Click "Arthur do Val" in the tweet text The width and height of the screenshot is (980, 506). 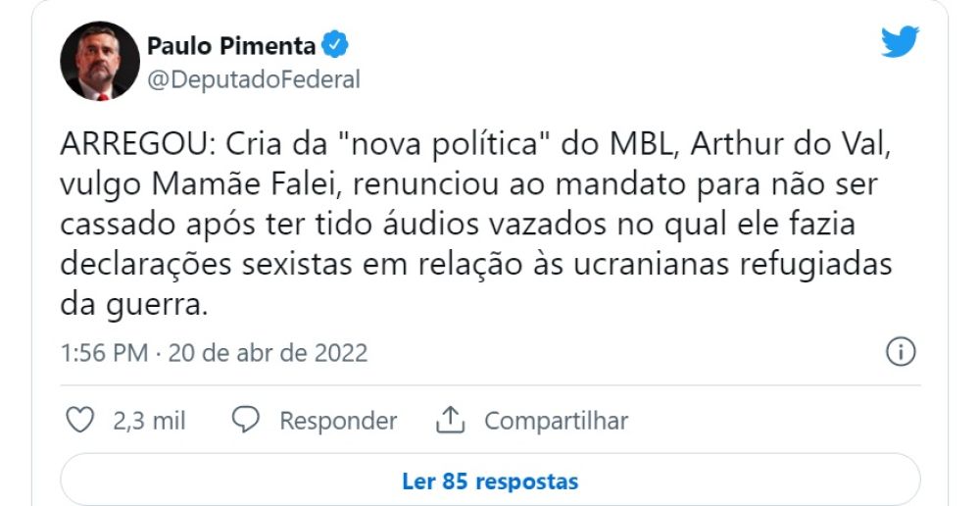click(x=794, y=148)
